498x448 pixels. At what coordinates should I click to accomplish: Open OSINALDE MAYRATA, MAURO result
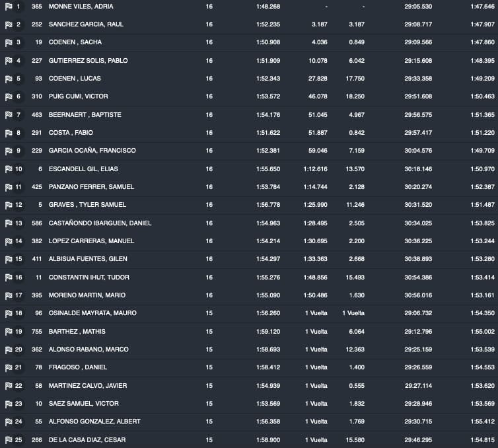[x=91, y=313]
